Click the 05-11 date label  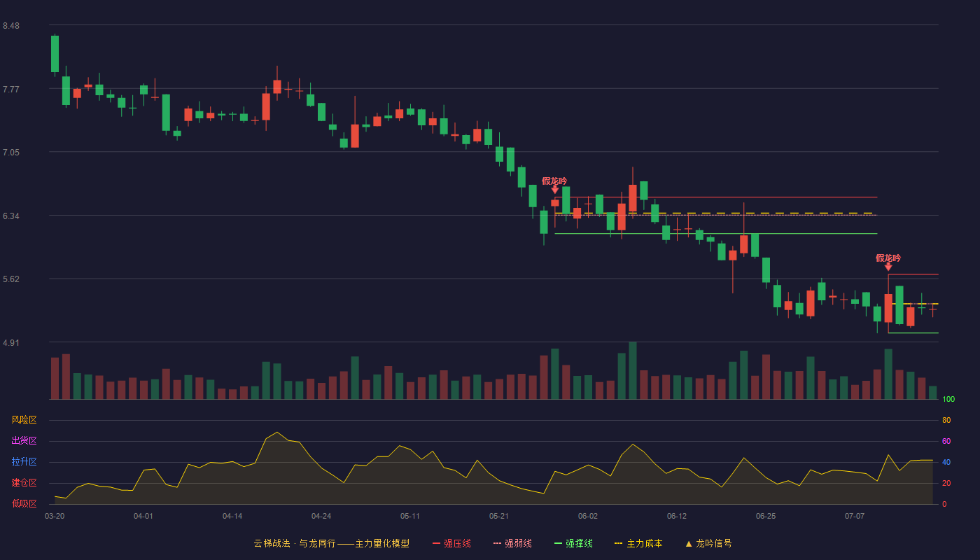pyautogui.click(x=410, y=516)
